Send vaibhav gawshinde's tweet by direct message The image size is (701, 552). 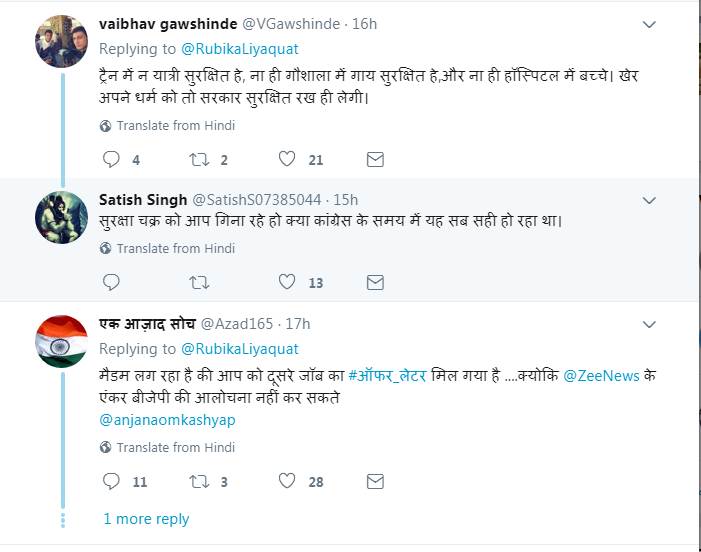[375, 159]
